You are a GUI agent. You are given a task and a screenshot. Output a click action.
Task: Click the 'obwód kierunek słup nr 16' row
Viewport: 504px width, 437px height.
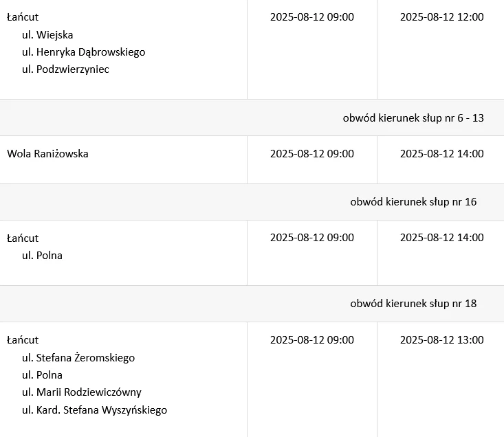252,202
